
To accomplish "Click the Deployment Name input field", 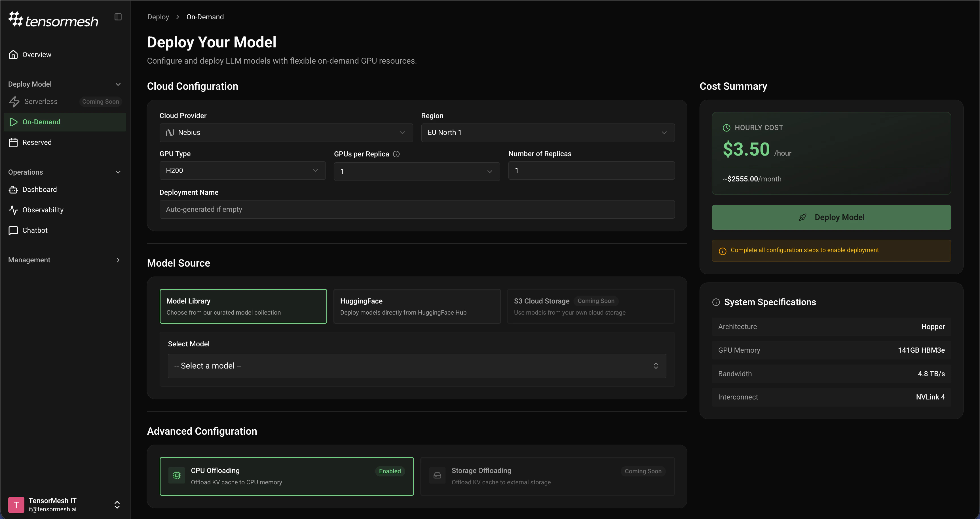I will 417,209.
